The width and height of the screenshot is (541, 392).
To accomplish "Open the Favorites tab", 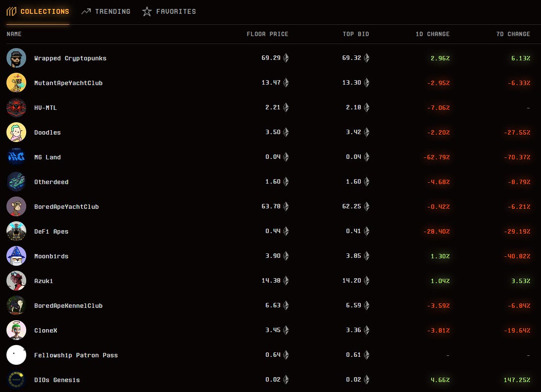I will 169,11.
